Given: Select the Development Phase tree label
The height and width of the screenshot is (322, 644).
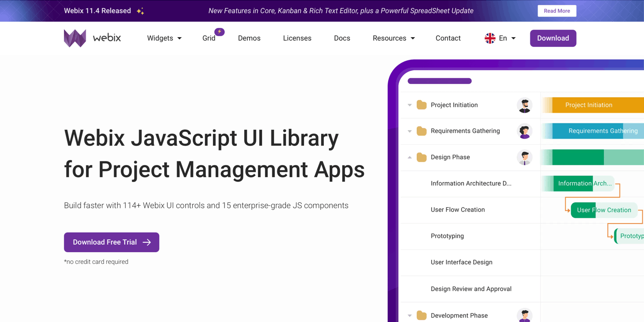Looking at the screenshot, I should click(459, 316).
